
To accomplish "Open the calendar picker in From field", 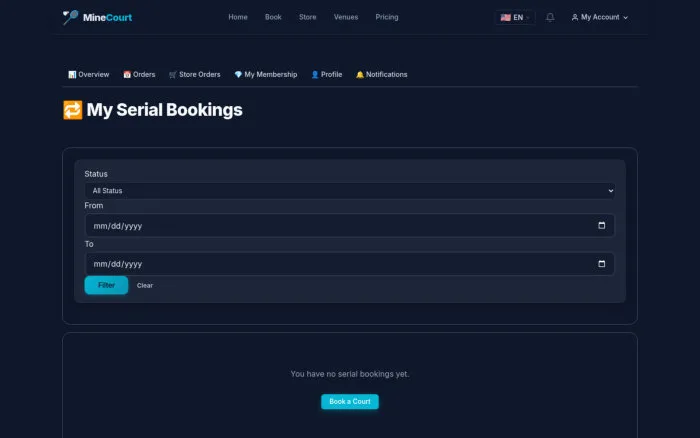I will point(601,225).
